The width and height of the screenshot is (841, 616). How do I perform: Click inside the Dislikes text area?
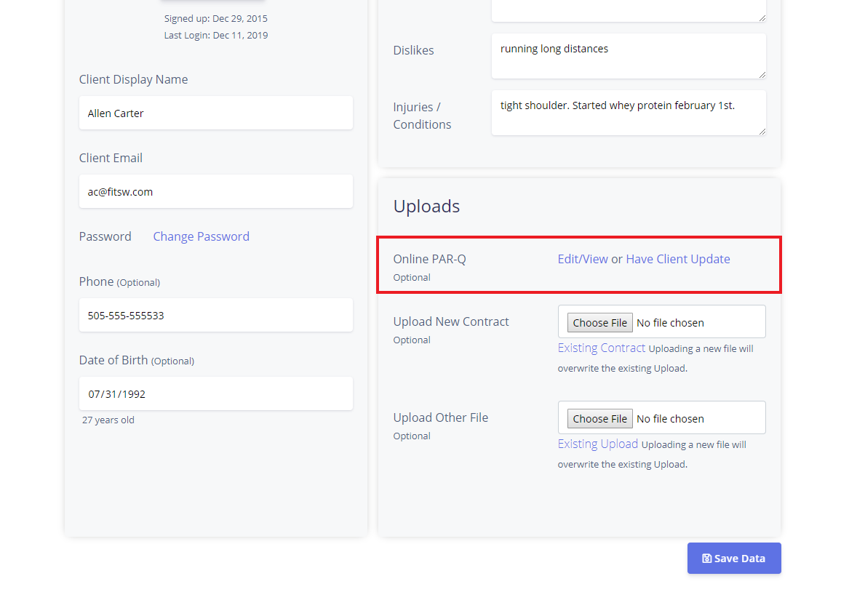pos(628,56)
